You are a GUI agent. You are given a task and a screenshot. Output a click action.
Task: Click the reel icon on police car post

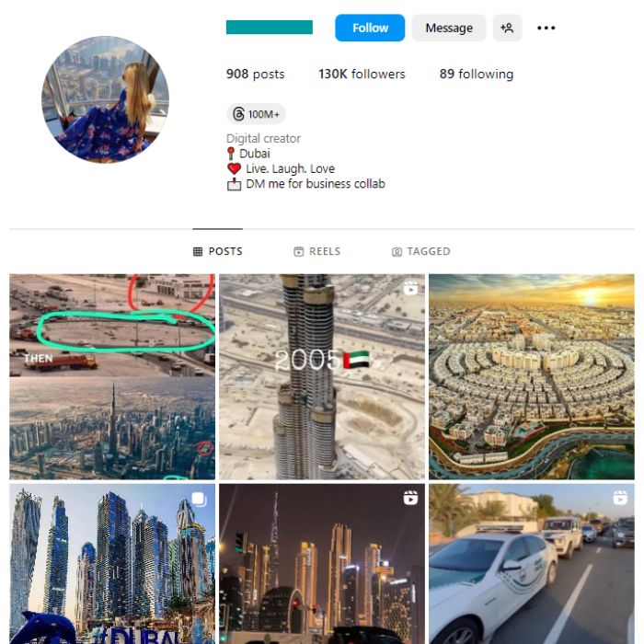pos(620,498)
